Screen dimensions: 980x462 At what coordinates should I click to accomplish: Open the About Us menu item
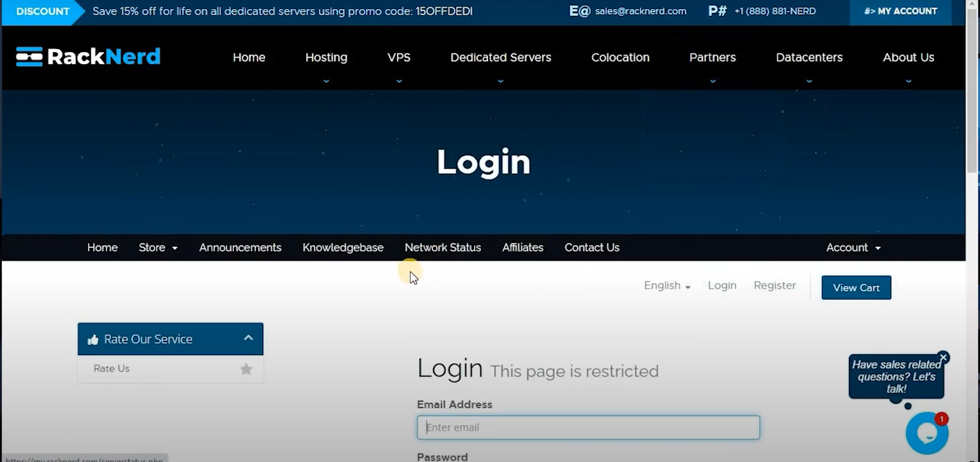coord(908,58)
